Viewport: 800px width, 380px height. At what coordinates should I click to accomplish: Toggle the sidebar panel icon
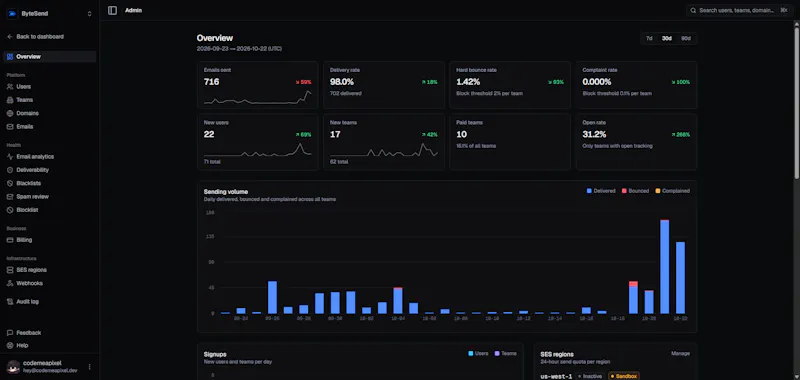pos(112,10)
